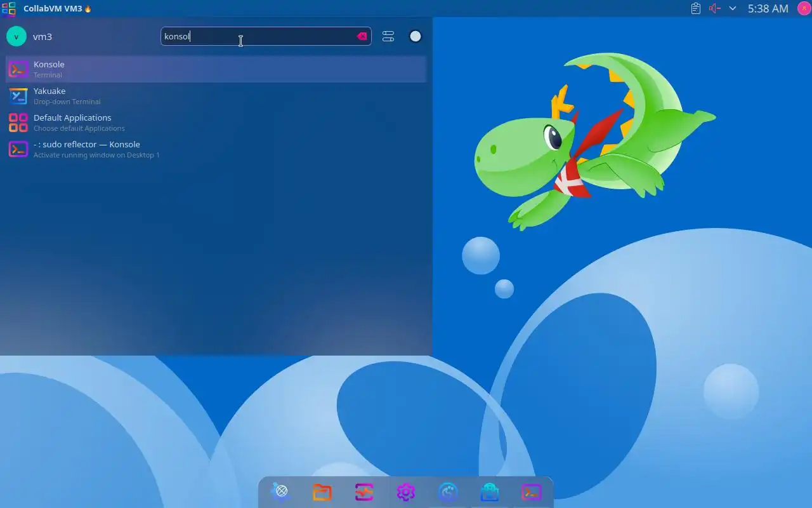
Task: Click the icon beside sudo reflector Konsole result
Action: [18, 149]
